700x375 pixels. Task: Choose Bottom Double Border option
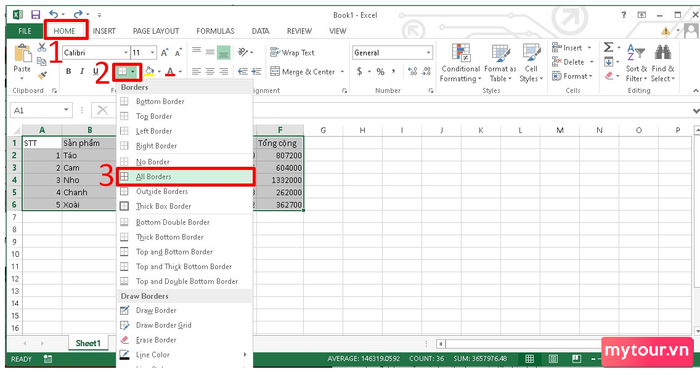click(x=185, y=222)
